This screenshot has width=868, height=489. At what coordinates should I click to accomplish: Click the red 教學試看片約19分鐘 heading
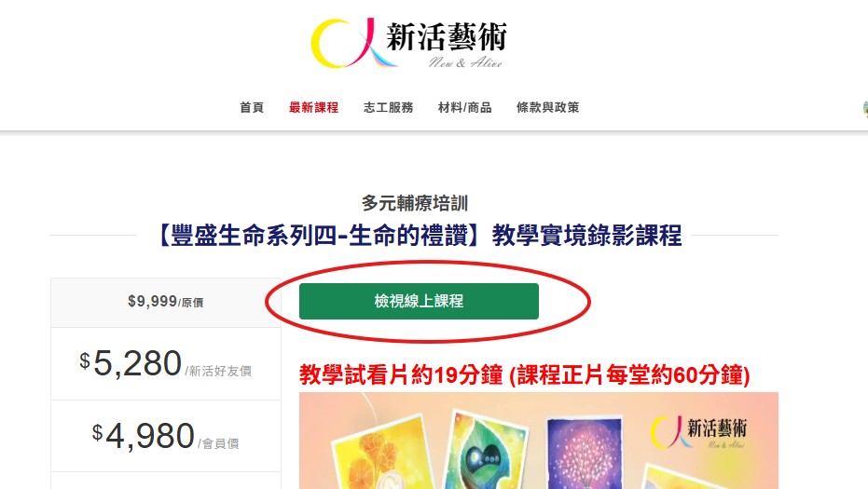point(524,375)
